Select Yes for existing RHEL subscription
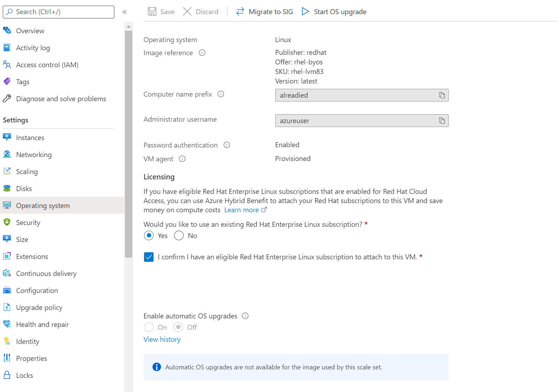 point(149,236)
